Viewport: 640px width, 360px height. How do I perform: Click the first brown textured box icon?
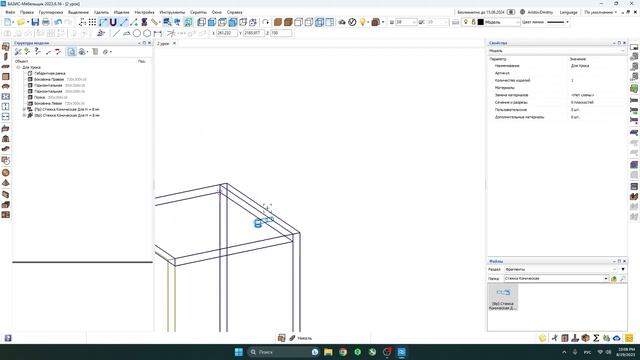coord(278,22)
